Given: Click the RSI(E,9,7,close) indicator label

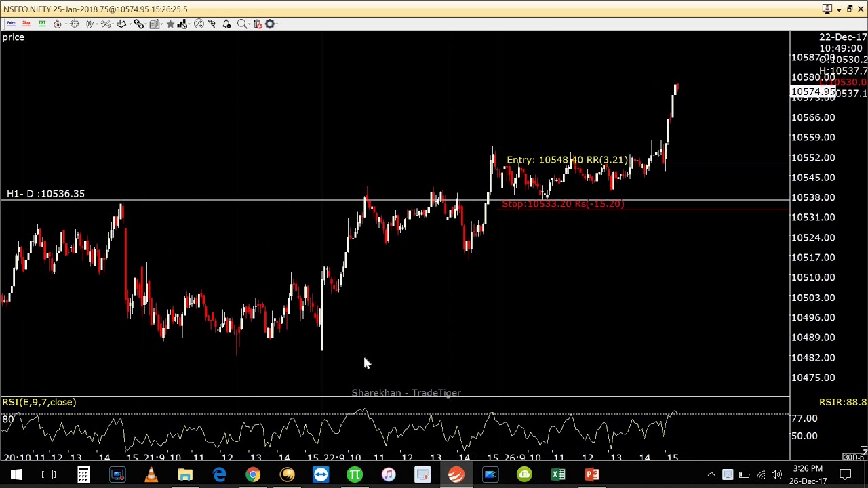Looking at the screenshot, I should click(x=39, y=402).
